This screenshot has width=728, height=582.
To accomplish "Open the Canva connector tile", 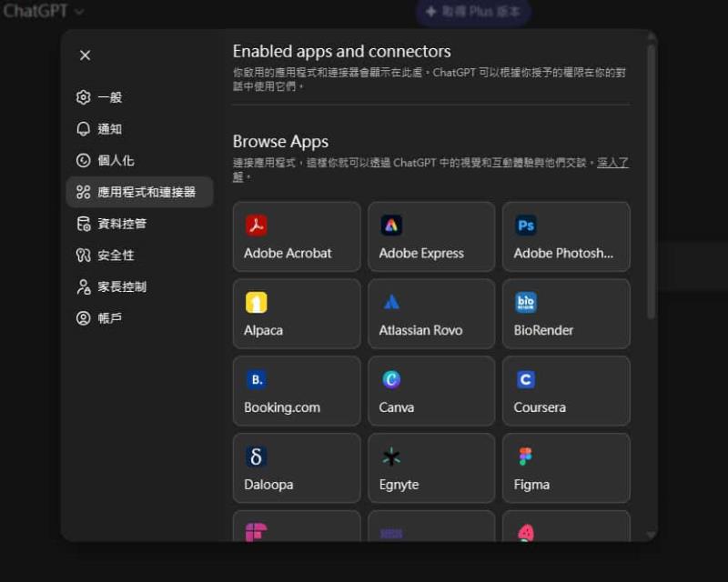I will (x=430, y=391).
